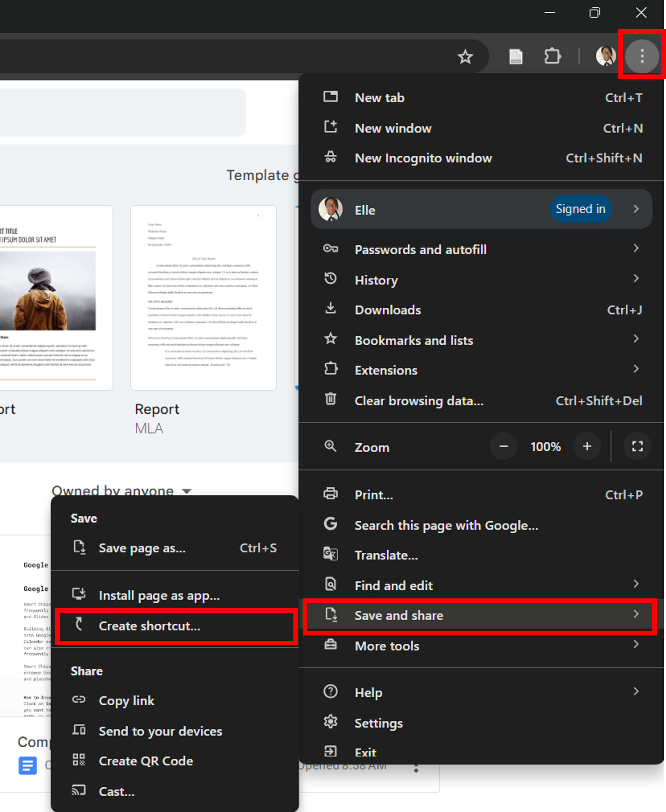Open the Extensions puzzle icon in toolbar
666x812 pixels.
coord(552,56)
